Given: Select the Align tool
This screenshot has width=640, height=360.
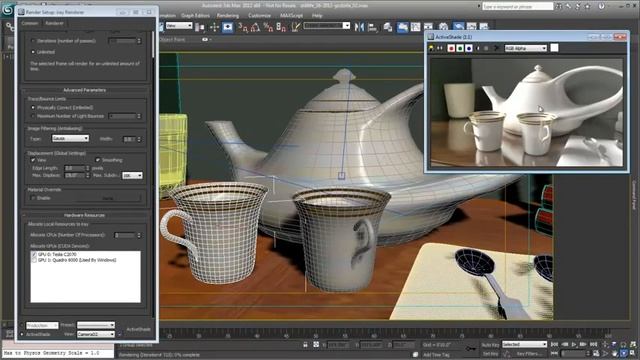Looking at the screenshot, I should 373,27.
